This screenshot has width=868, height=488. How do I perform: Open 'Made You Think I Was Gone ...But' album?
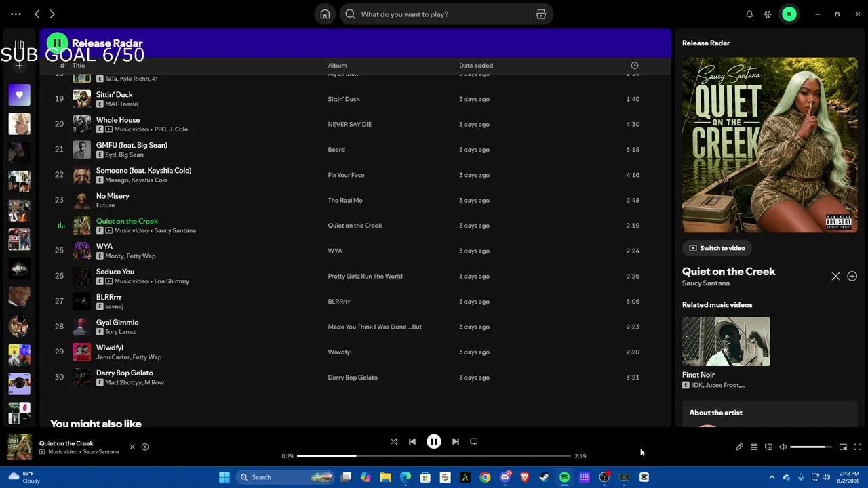pos(374,327)
